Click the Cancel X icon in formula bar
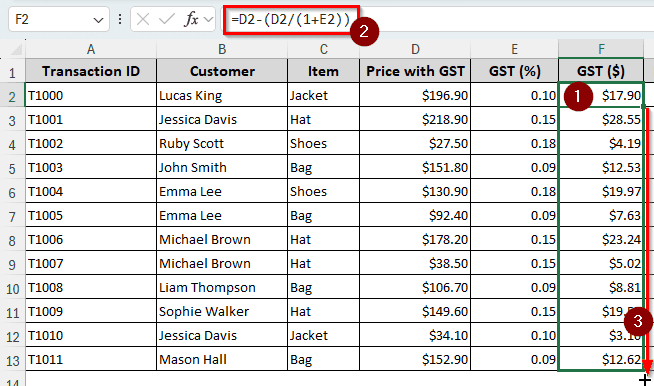The image size is (654, 386). pyautogui.click(x=143, y=19)
